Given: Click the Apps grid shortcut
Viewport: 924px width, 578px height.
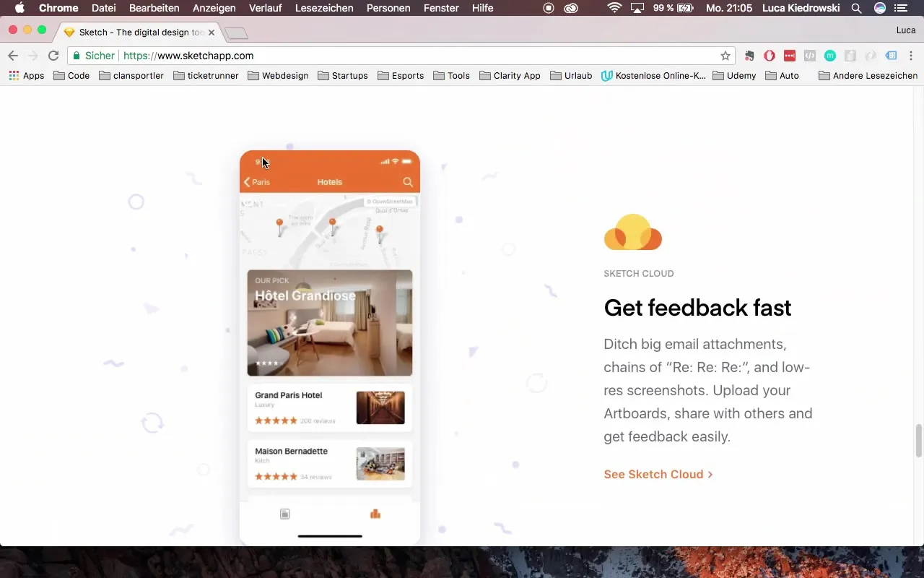Looking at the screenshot, I should tap(27, 75).
